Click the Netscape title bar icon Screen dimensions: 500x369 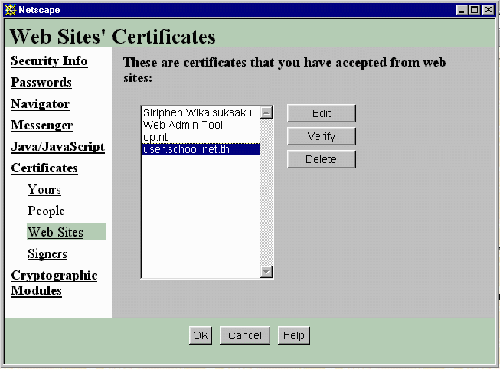pos(10,10)
